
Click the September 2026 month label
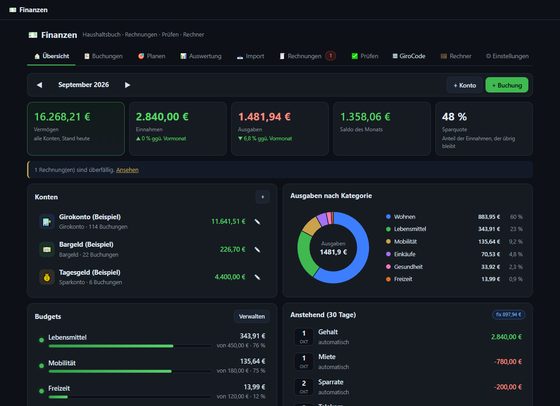tap(84, 85)
